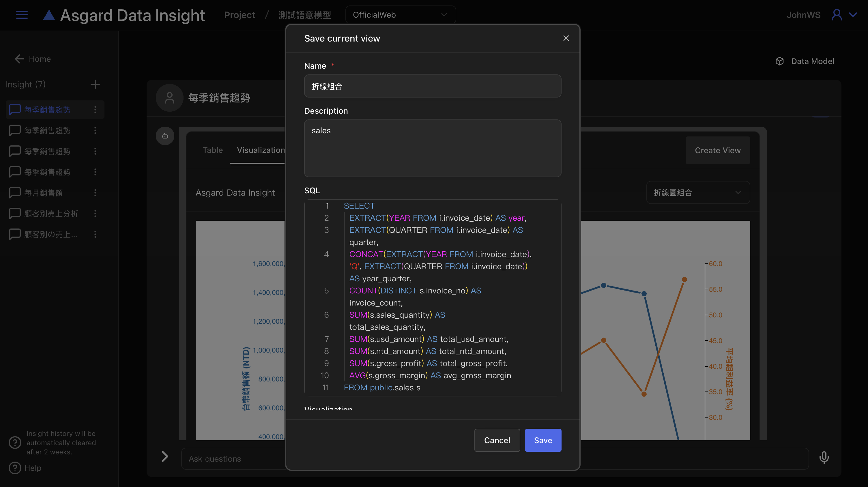Click the Name input field
Image resolution: width=868 pixels, height=487 pixels.
tap(433, 87)
